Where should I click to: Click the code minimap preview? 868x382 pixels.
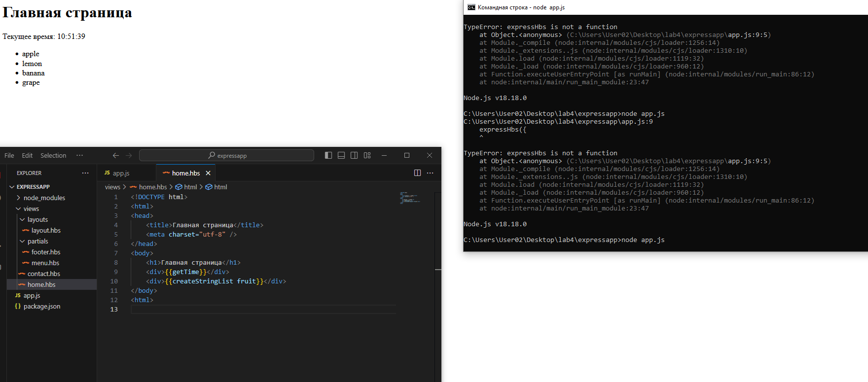click(409, 198)
